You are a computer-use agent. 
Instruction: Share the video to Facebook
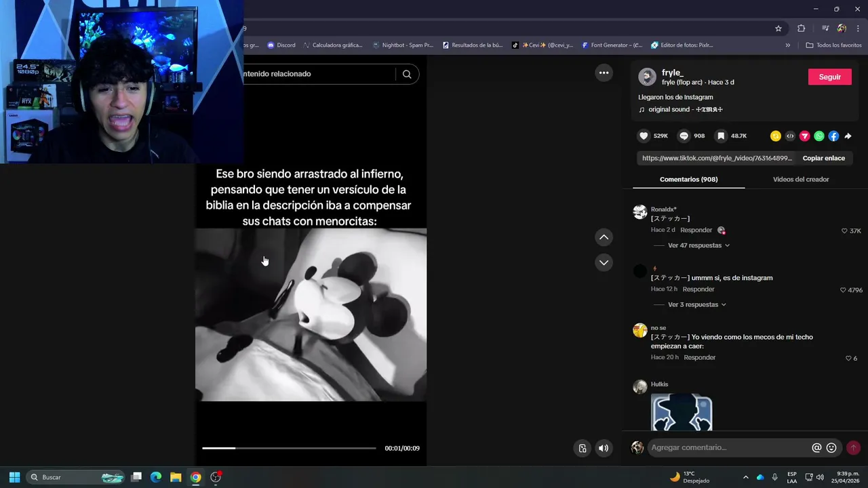point(833,136)
